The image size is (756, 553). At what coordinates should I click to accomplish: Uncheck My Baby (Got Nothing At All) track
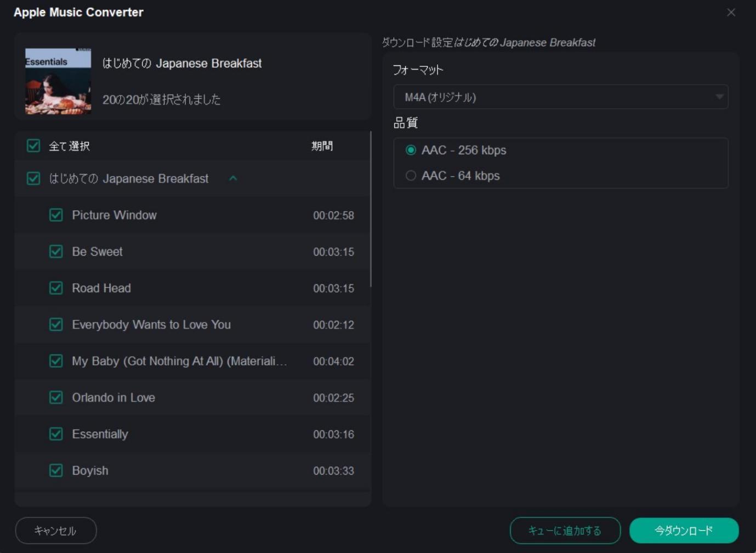pos(56,361)
